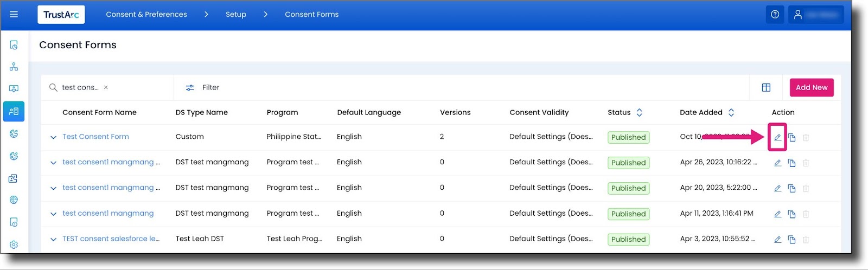
Task: Expand the row dated Apr 11, 2023
Action: click(53, 214)
